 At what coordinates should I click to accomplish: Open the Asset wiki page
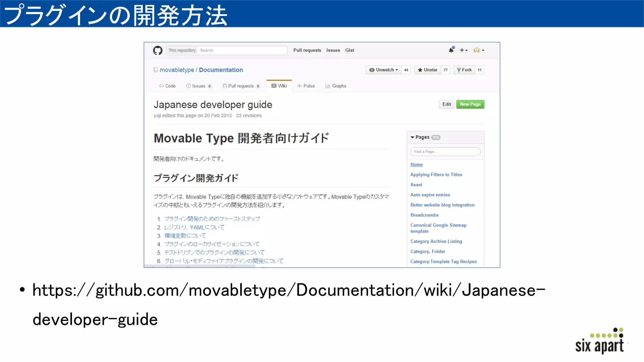coord(416,185)
